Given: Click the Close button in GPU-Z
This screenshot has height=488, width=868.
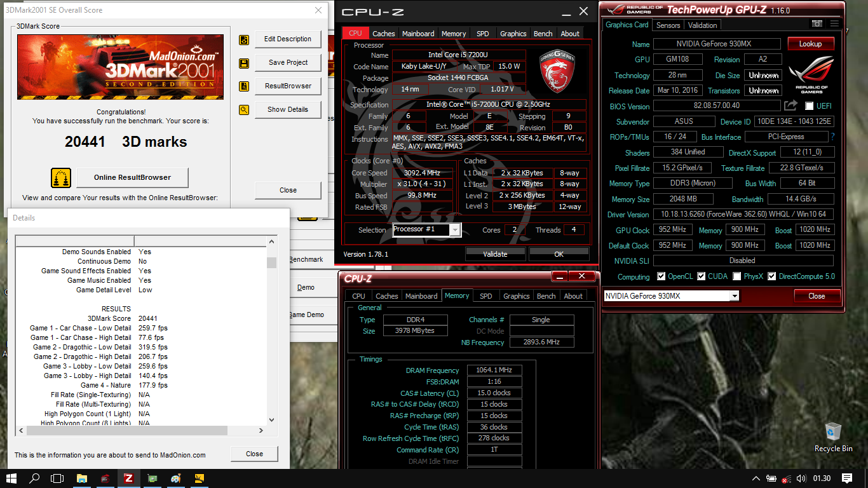Looking at the screenshot, I should [x=817, y=296].
